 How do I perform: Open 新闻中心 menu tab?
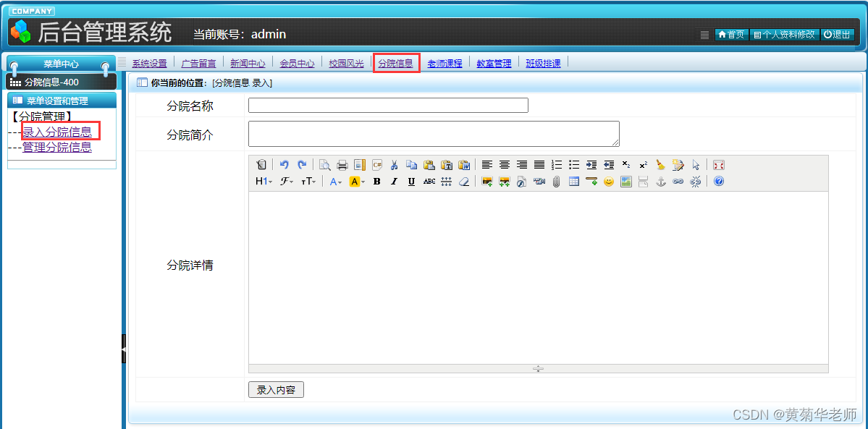click(x=248, y=63)
